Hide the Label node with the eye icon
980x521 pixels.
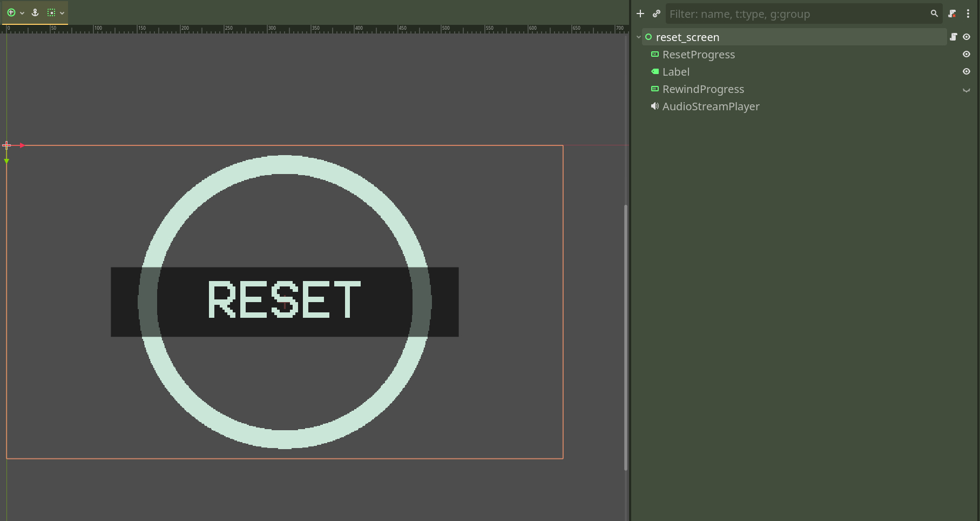click(967, 71)
